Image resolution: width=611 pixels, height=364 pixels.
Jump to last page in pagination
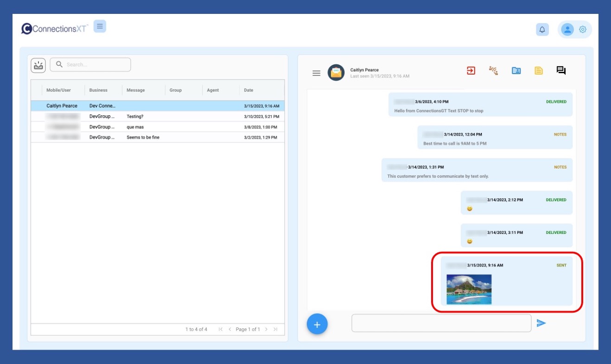pyautogui.click(x=275, y=329)
